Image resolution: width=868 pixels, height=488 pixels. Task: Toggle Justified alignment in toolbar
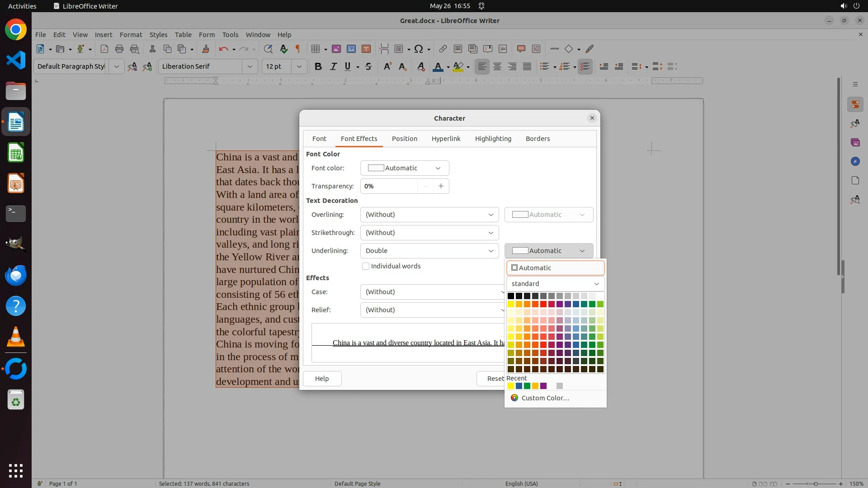pos(527,66)
